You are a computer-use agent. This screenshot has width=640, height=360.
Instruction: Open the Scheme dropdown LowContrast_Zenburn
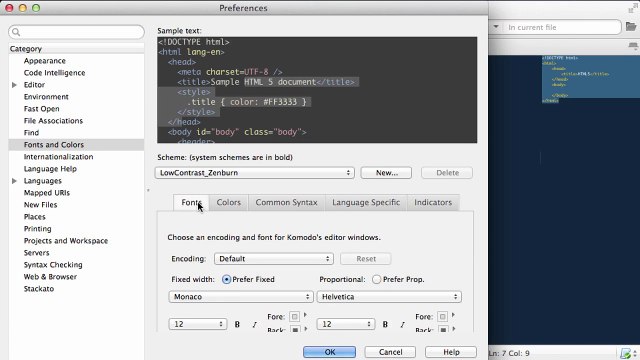[x=255, y=173]
